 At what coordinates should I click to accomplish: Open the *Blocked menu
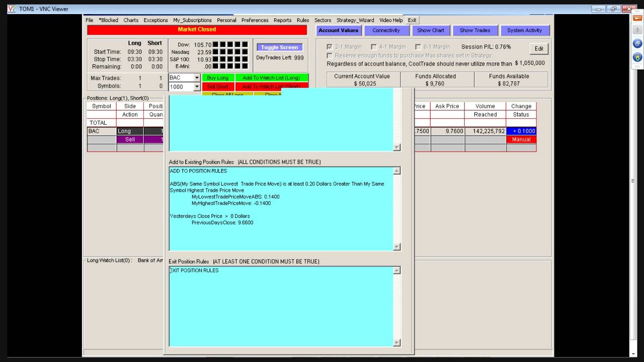coord(108,20)
